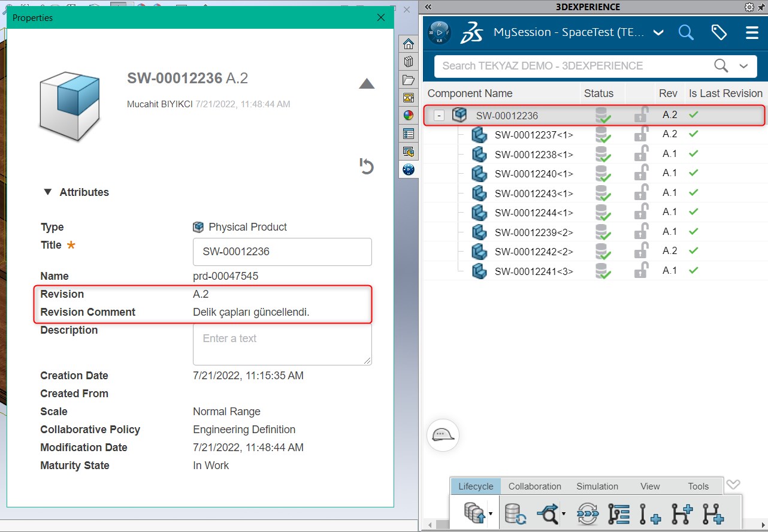This screenshot has width=768, height=532.
Task: Click the New Revision icon
Action: click(650, 514)
